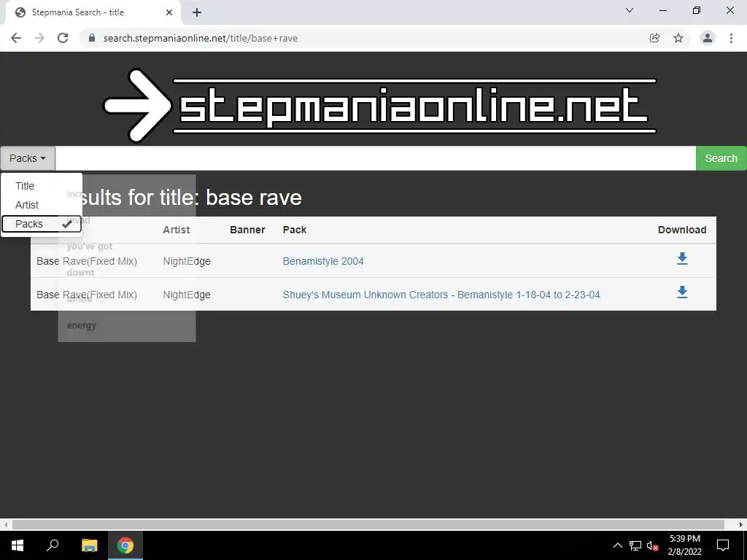Click the search text input field
The height and width of the screenshot is (560, 747).
376,158
